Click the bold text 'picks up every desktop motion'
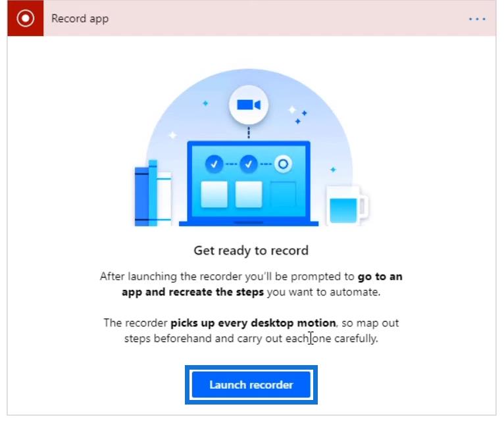The width and height of the screenshot is (504, 421). point(253,323)
